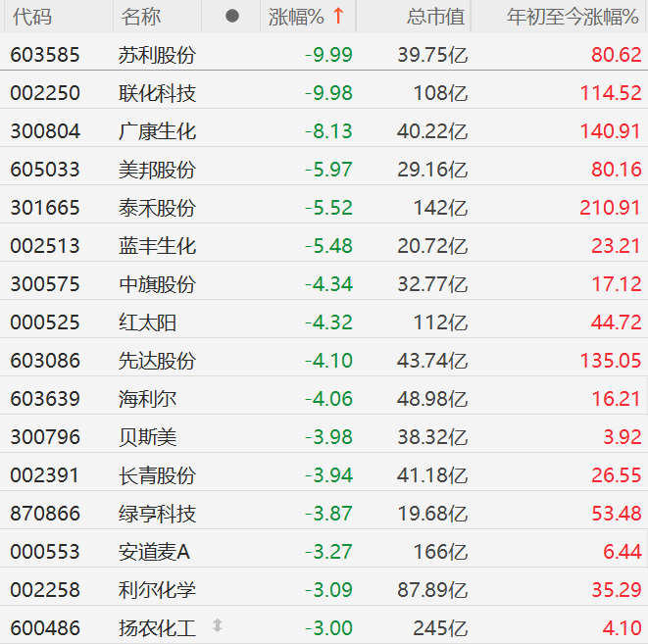Click market cap 20.72亿
Image resolution: width=648 pixels, height=644 pixels.
point(432,246)
